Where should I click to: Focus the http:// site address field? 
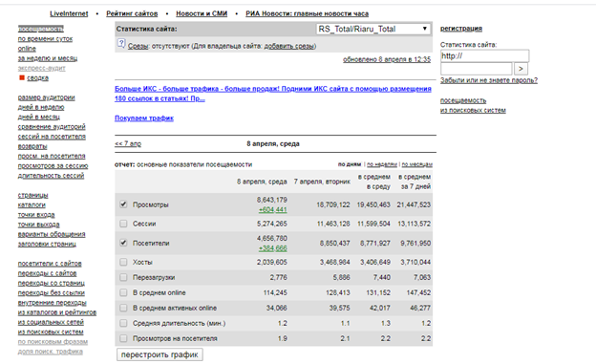coord(484,56)
